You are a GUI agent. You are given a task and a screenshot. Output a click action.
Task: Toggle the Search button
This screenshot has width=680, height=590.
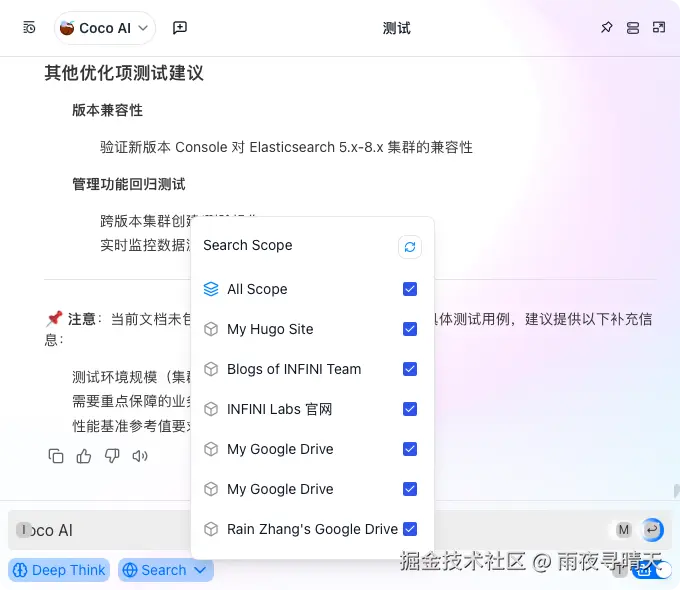[x=166, y=570]
